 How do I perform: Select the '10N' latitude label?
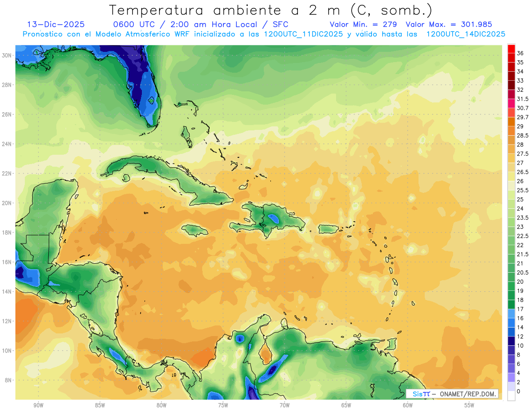click(8, 351)
